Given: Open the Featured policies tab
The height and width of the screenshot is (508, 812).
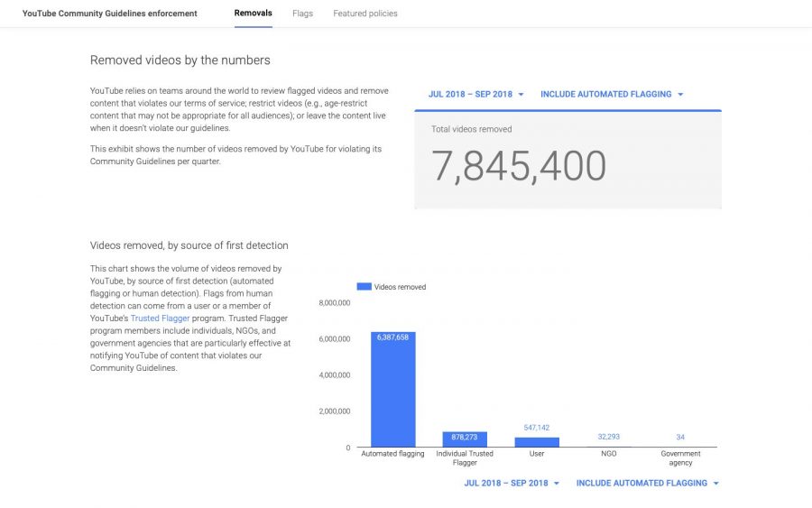Looking at the screenshot, I should coord(365,14).
